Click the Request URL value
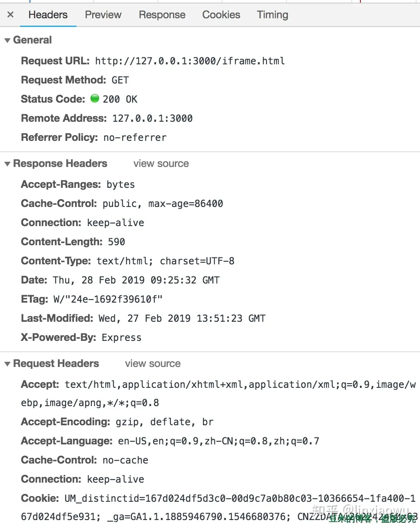The image size is (420, 527). click(x=190, y=61)
